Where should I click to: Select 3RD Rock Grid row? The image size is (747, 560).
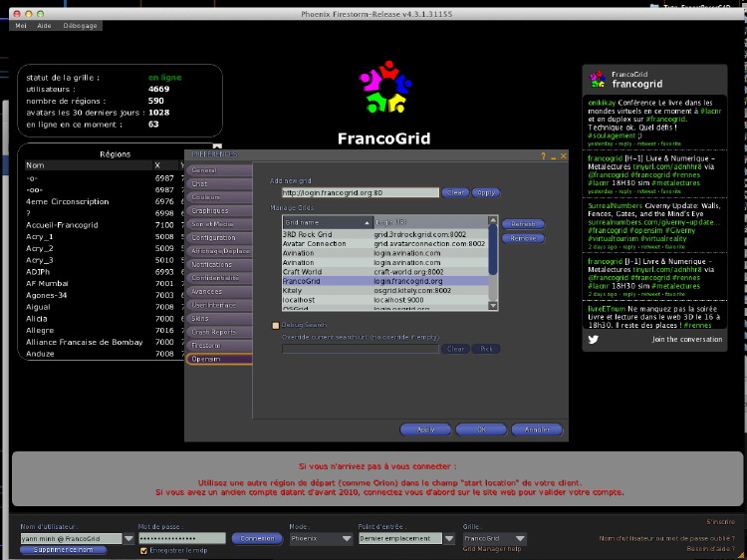click(x=384, y=234)
